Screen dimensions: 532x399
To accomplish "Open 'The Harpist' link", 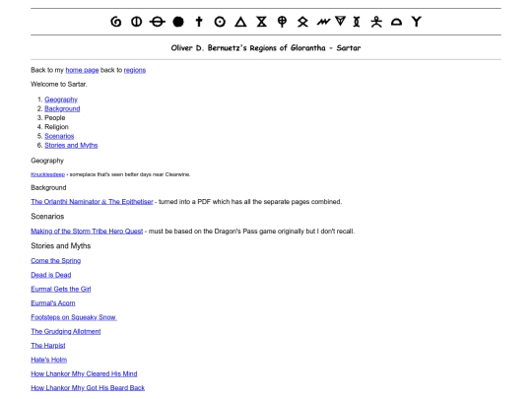I will tap(48, 346).
